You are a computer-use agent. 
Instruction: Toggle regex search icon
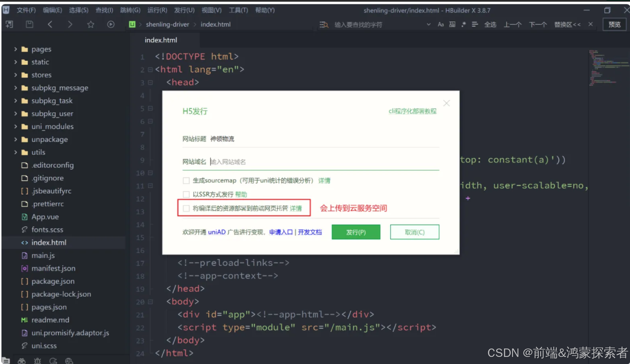tap(464, 24)
